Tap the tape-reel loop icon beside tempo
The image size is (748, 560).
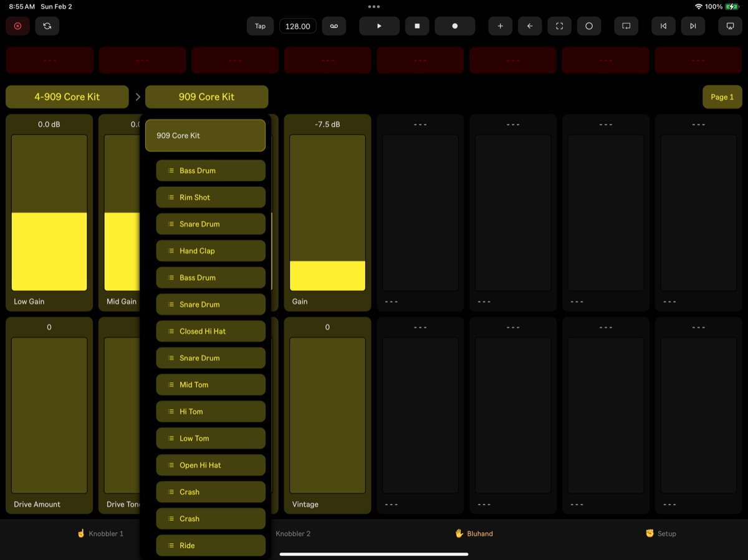tap(334, 26)
